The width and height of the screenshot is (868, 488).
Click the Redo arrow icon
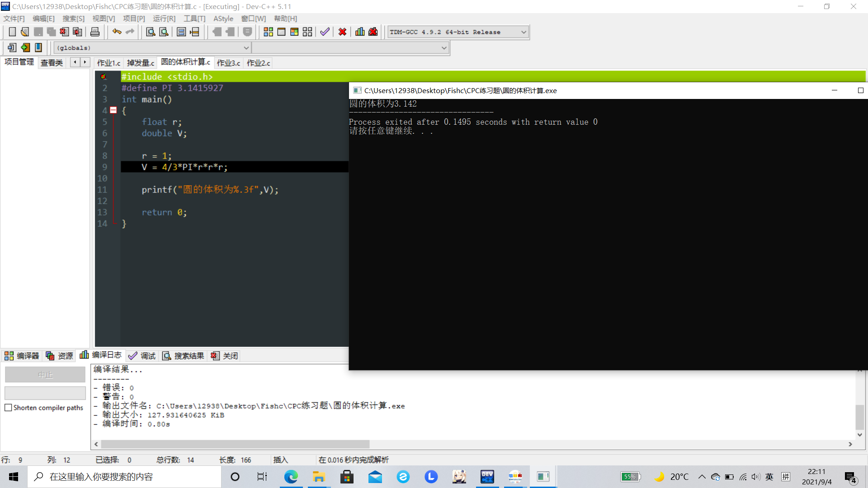[130, 32]
